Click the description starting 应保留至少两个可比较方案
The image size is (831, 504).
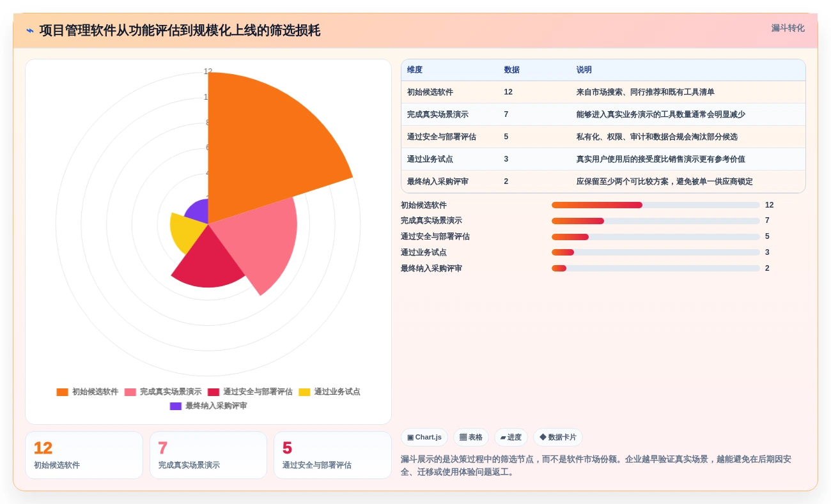665,181
